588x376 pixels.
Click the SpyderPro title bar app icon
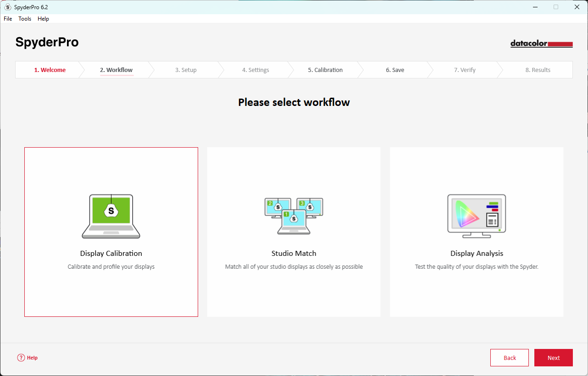tap(7, 7)
